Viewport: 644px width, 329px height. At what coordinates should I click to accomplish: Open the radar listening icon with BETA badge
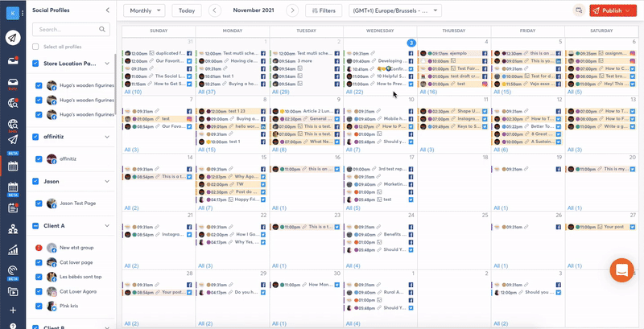click(x=13, y=271)
